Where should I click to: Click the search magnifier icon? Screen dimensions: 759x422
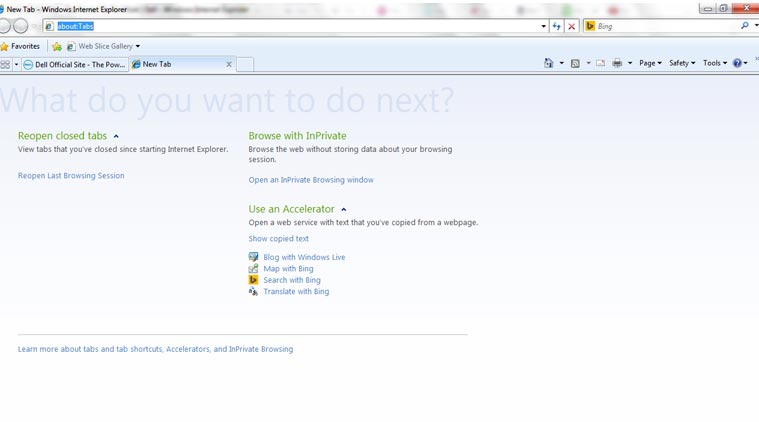pyautogui.click(x=744, y=26)
